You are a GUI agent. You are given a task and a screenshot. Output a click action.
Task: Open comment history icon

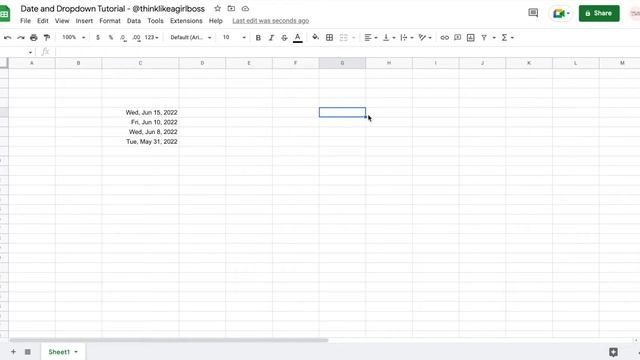click(x=533, y=13)
